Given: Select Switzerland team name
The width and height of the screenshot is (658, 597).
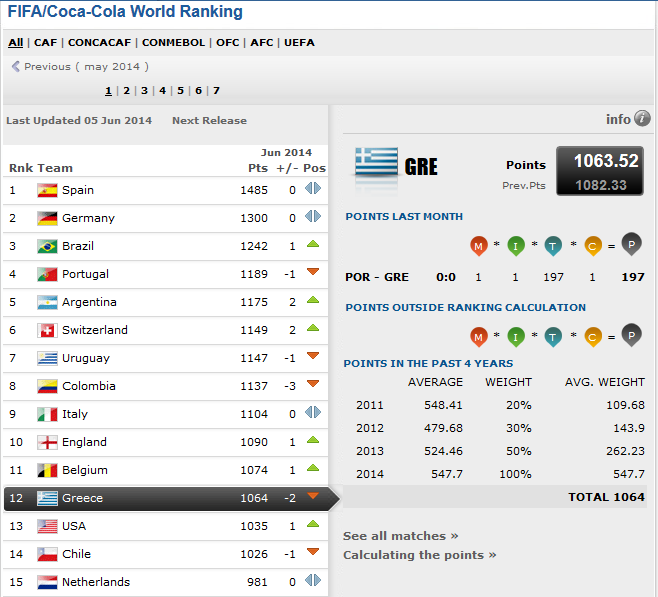Looking at the screenshot, I should (x=95, y=330).
